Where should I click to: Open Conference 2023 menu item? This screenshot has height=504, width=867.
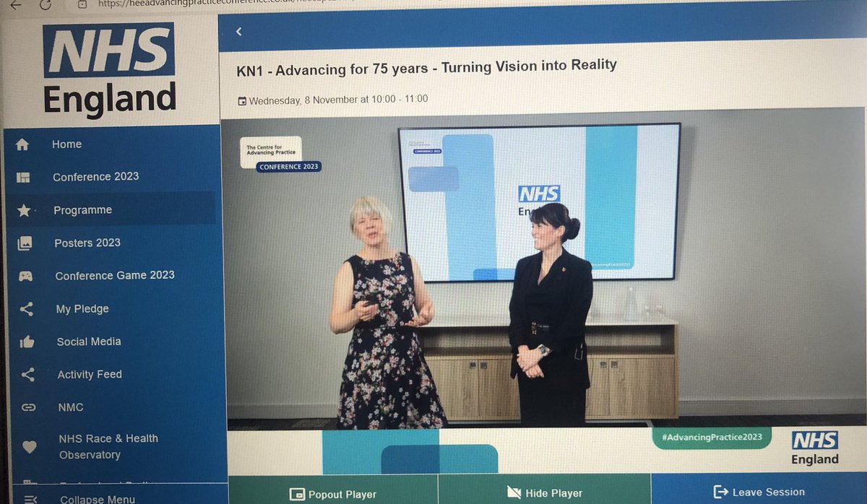[95, 177]
